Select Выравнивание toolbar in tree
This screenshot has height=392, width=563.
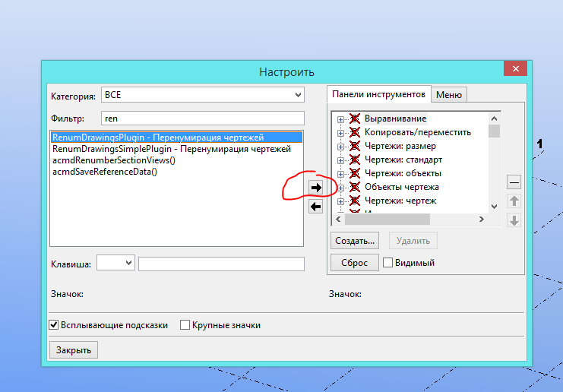pyautogui.click(x=395, y=119)
